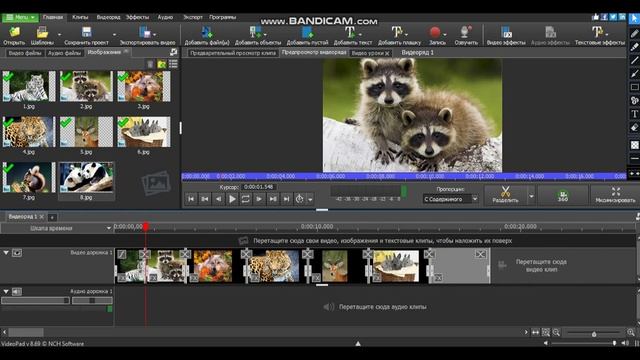Toggle the master volume speaker icon at bottom right
This screenshot has height=360, width=640.
click(x=625, y=343)
